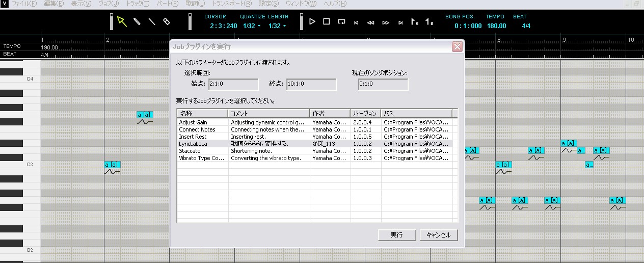Image resolution: width=644 pixels, height=263 pixels.
Task: Sort by the バージョン column header
Action: point(366,113)
